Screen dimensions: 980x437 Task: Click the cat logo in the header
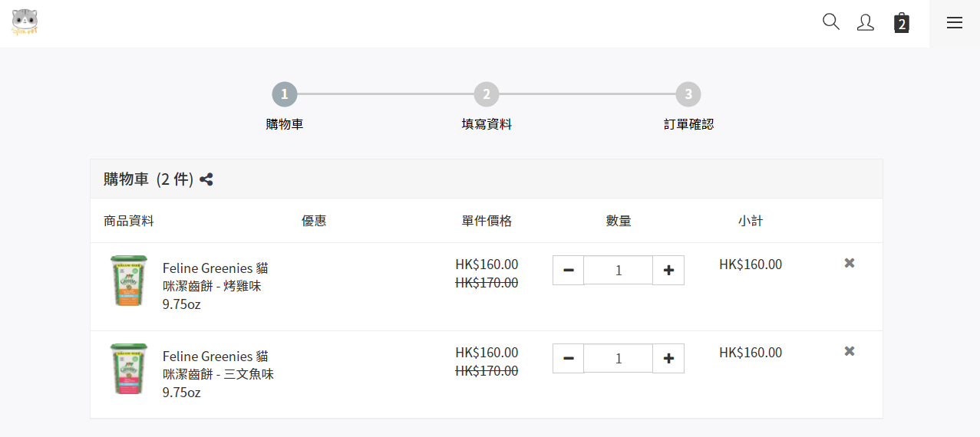[x=25, y=22]
